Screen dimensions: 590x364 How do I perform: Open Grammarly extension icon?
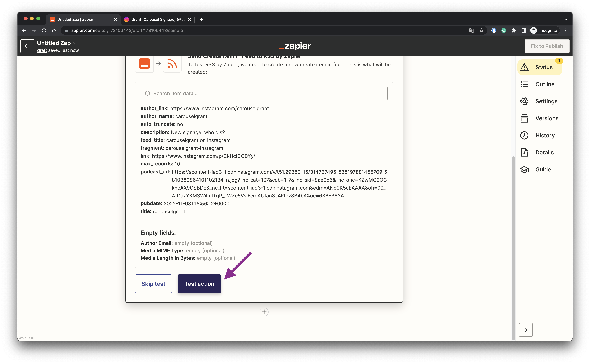tap(504, 30)
